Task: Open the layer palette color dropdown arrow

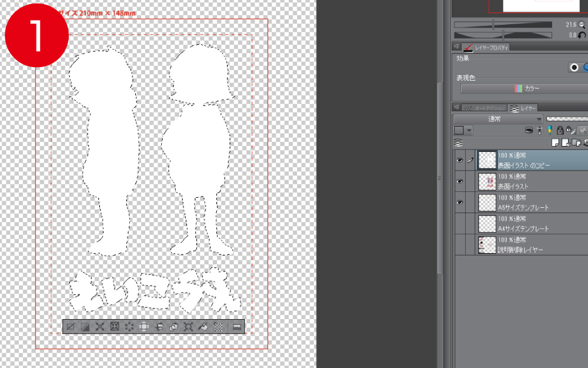Action: [x=469, y=130]
